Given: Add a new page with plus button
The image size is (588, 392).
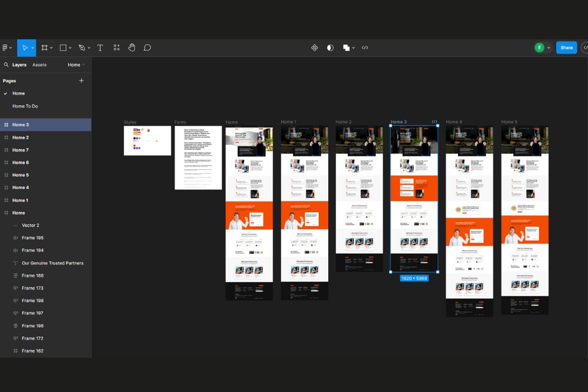Looking at the screenshot, I should click(81, 81).
